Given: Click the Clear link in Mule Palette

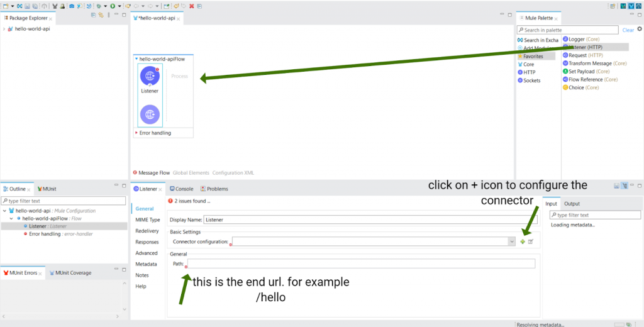Looking at the screenshot, I should [628, 30].
